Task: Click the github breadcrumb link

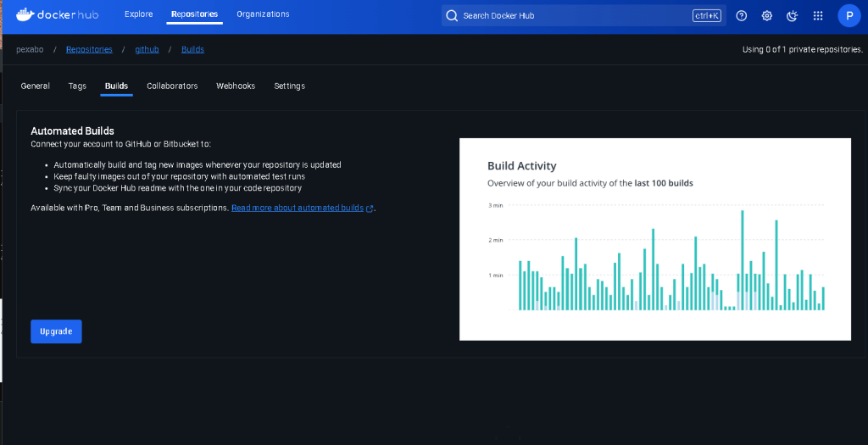Action: (147, 49)
